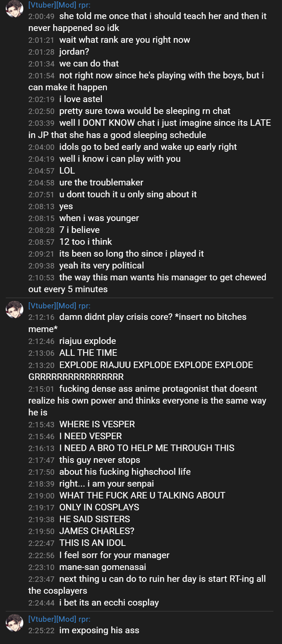Go to the 2:13:20 timestamp
Screen dimensions: 282x644
41,365
